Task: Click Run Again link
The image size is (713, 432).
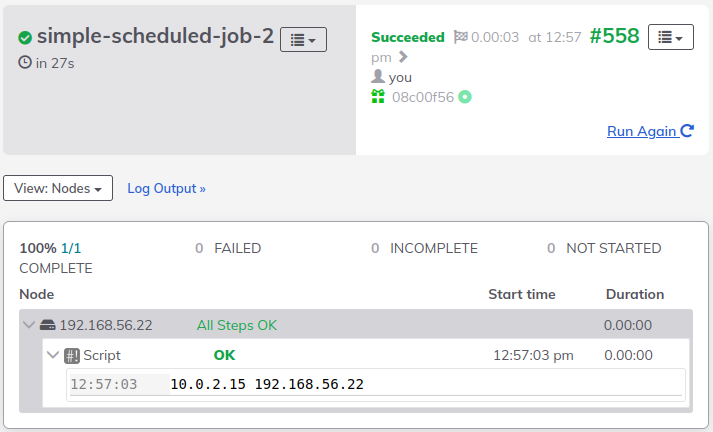Action: pyautogui.click(x=650, y=131)
